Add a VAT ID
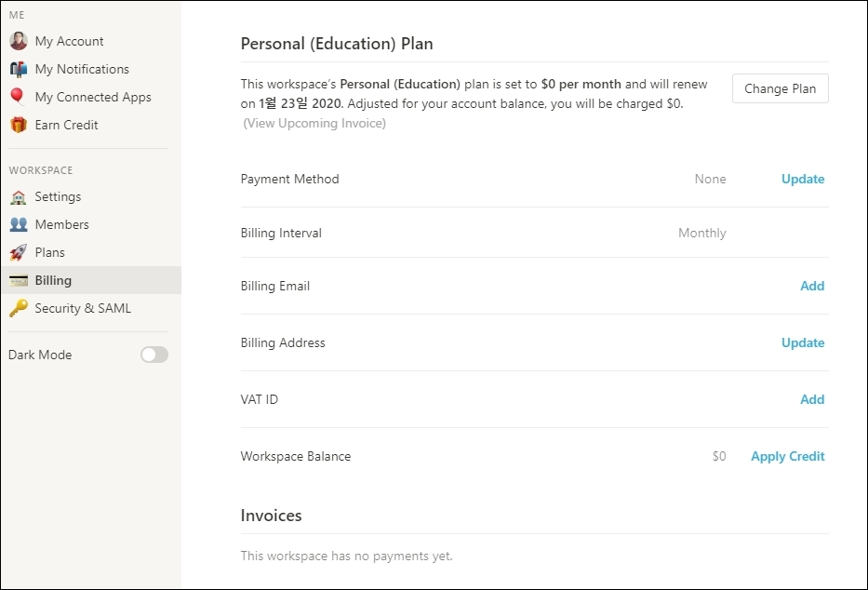Viewport: 868px width, 590px height. (x=811, y=399)
